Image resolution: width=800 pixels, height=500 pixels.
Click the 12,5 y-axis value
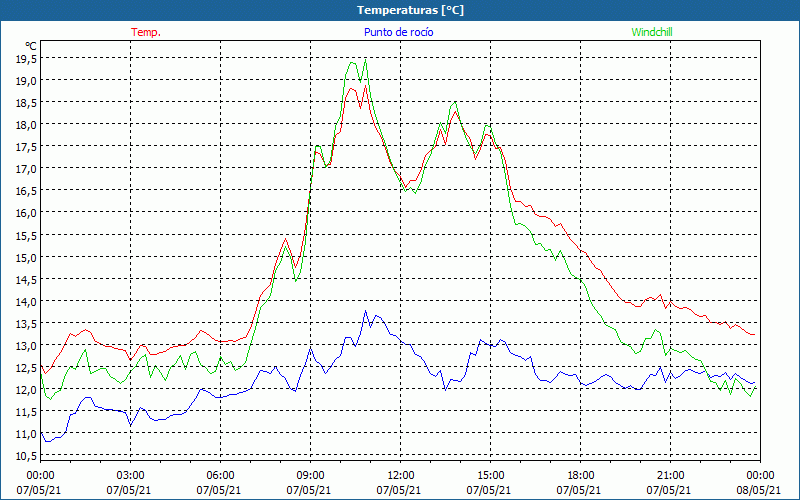click(26, 367)
